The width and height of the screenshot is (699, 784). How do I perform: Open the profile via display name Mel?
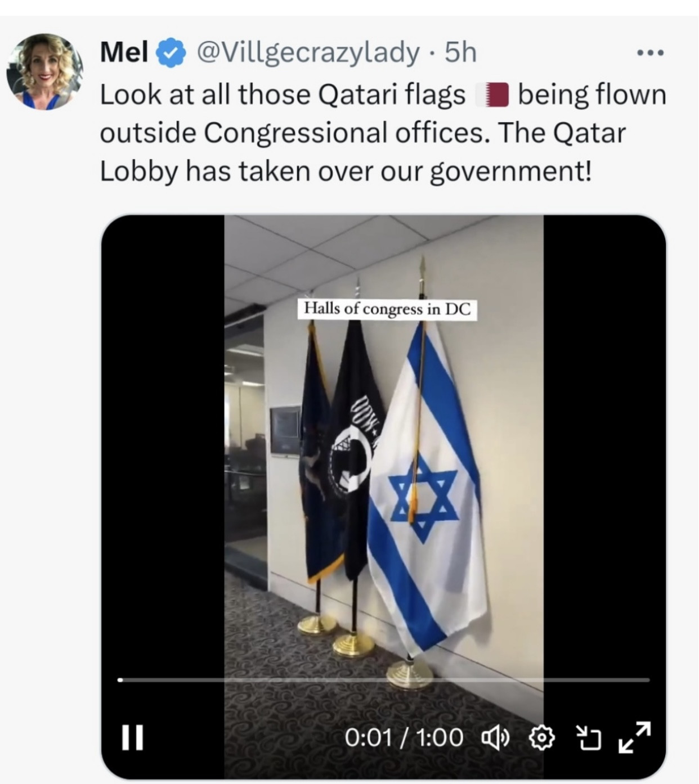pyautogui.click(x=124, y=53)
